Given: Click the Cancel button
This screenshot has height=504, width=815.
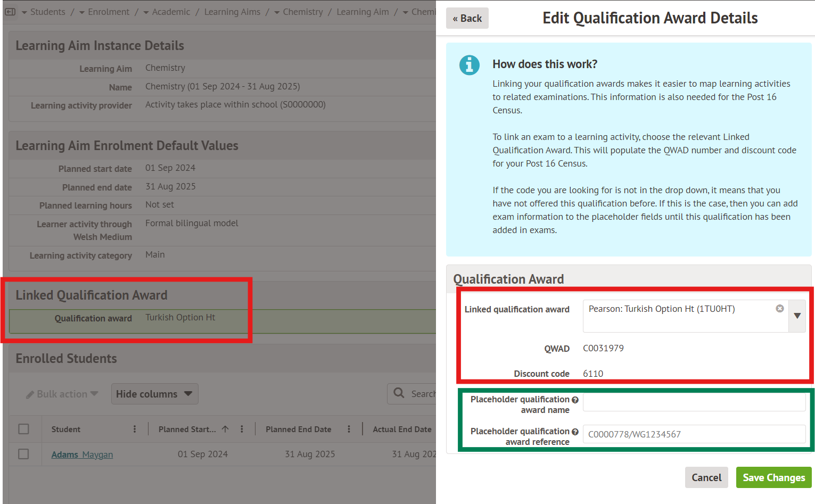Looking at the screenshot, I should (706, 477).
